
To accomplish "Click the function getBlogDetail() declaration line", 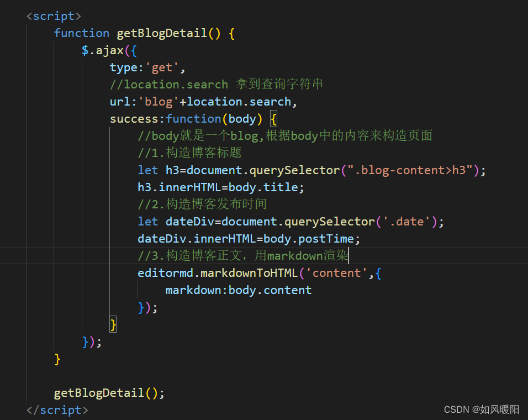I will (144, 33).
